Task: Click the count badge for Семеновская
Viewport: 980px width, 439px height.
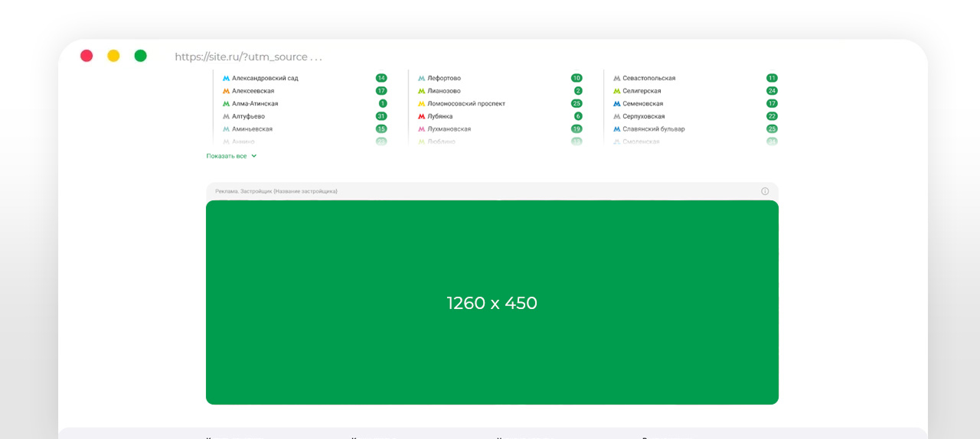Action: tap(772, 103)
